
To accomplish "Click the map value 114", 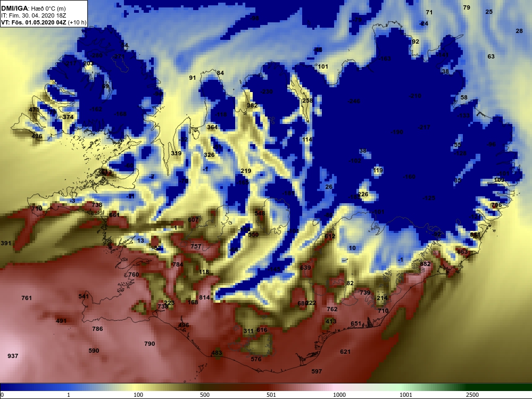I will pyautogui.click(x=307, y=139).
